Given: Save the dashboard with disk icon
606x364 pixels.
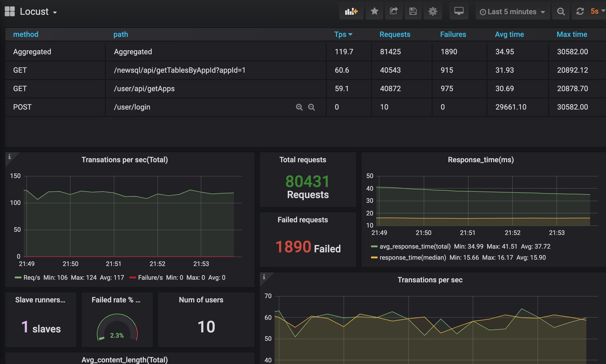Looking at the screenshot, I should point(413,11).
